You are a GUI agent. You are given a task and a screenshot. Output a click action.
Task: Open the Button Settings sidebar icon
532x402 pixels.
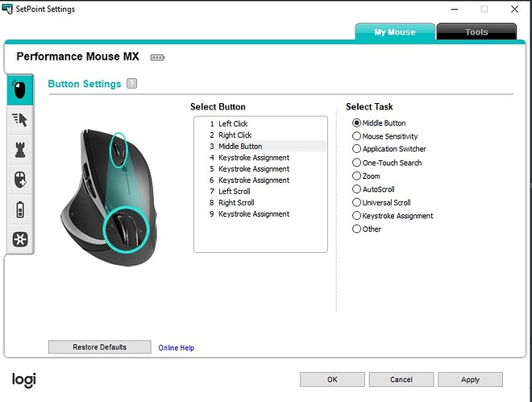pyautogui.click(x=19, y=89)
